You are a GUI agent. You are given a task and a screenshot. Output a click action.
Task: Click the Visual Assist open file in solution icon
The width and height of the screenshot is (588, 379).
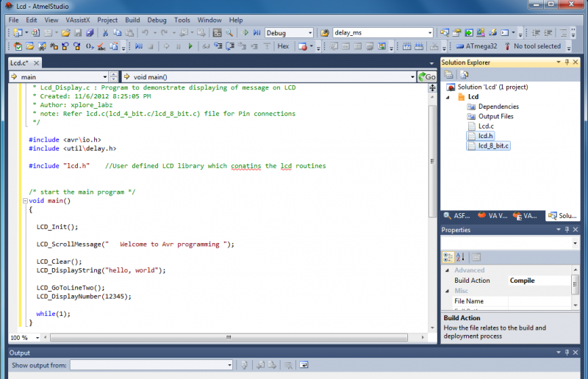pos(30,46)
